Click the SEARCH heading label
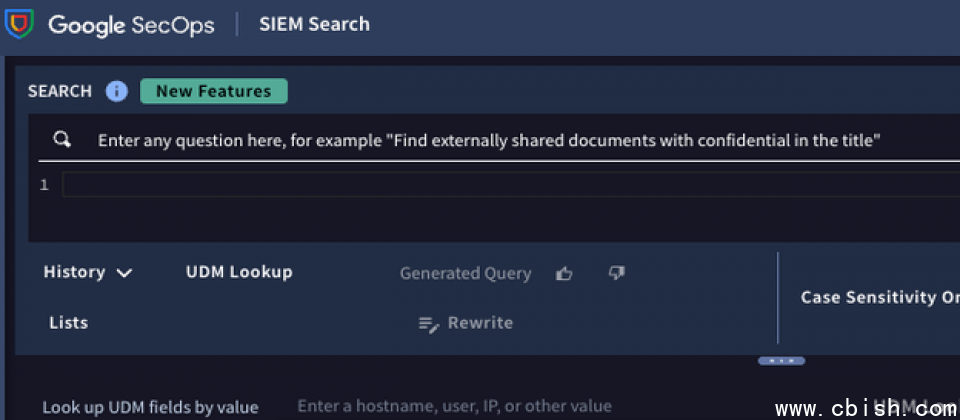960x420 pixels. click(x=59, y=91)
